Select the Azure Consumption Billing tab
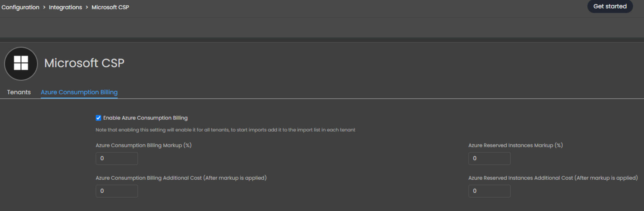Screen dimensions: 644x211 tap(79, 92)
